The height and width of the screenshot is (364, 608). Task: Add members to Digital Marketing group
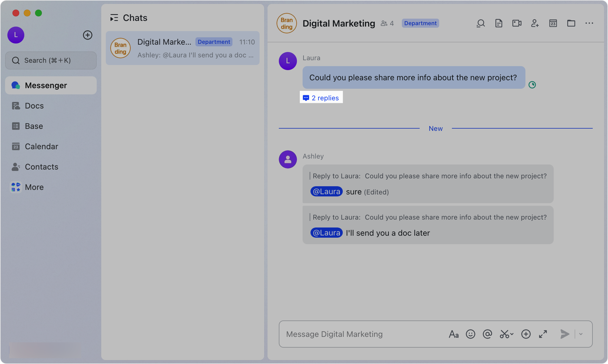(x=535, y=23)
